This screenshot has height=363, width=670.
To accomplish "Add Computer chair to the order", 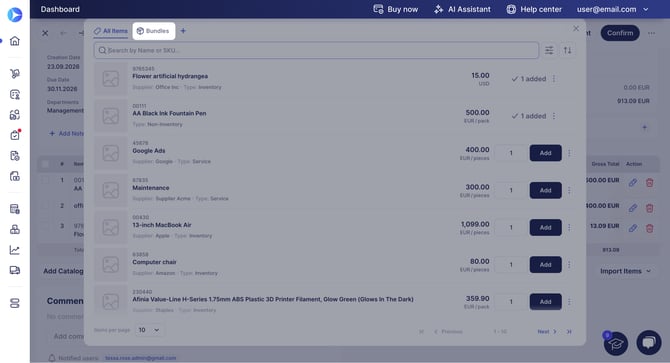I will pos(546,264).
